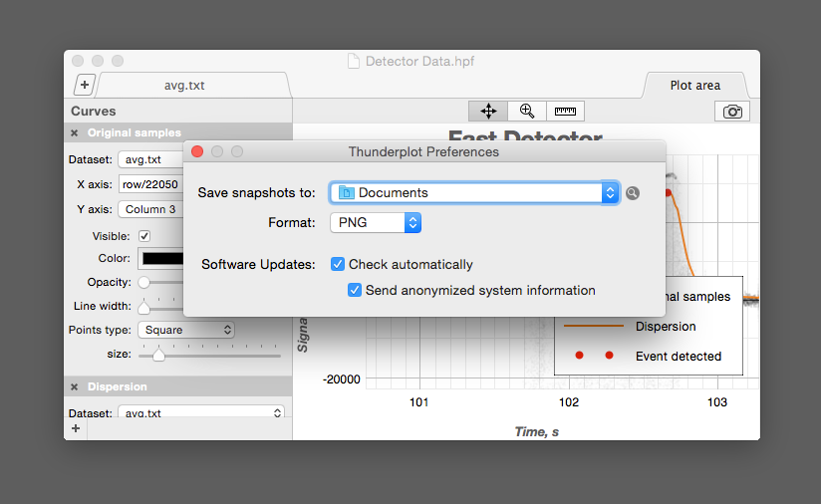Switch to the Plot area tab
Viewport: 821px width, 504px height.
point(694,86)
